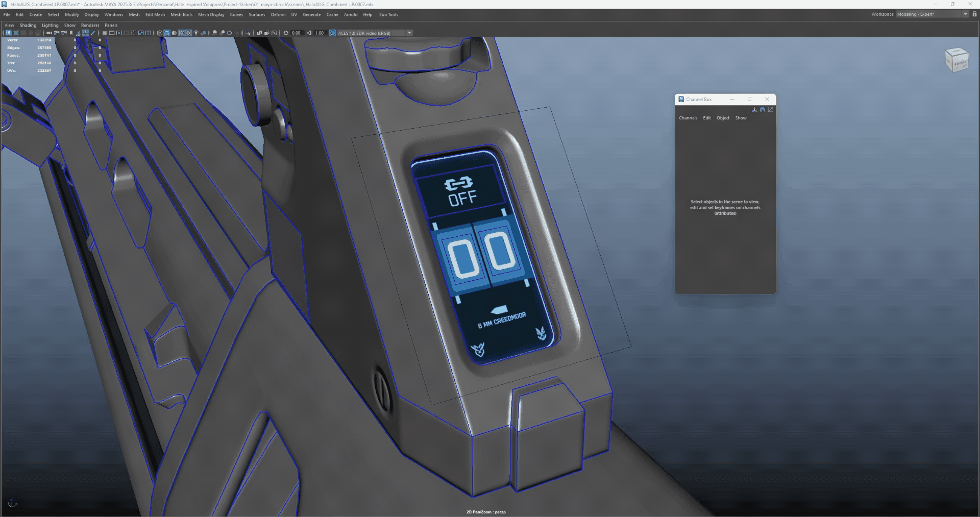Toggle Channel Box hyperbolic icon
The height and width of the screenshot is (517, 980).
(x=771, y=110)
